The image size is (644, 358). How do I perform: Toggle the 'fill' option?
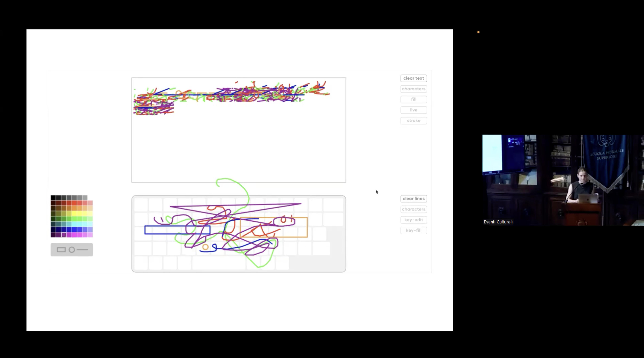point(414,99)
